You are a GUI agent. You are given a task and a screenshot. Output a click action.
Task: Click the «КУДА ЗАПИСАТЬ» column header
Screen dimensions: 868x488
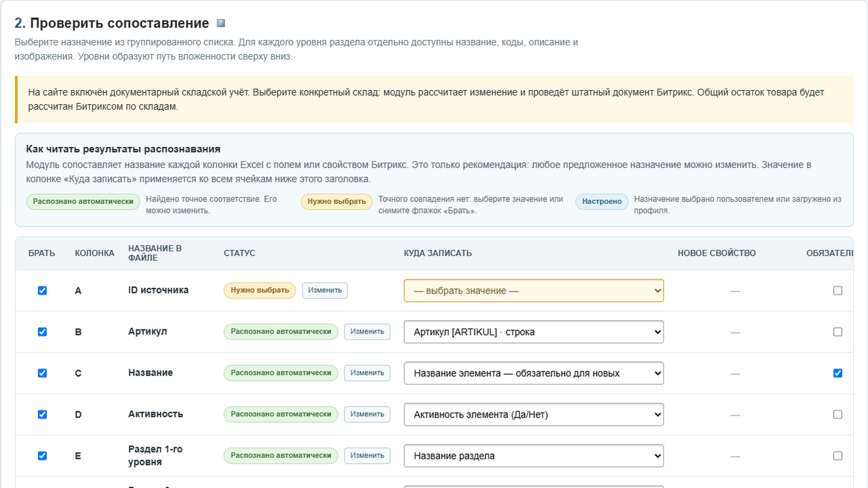(x=437, y=253)
